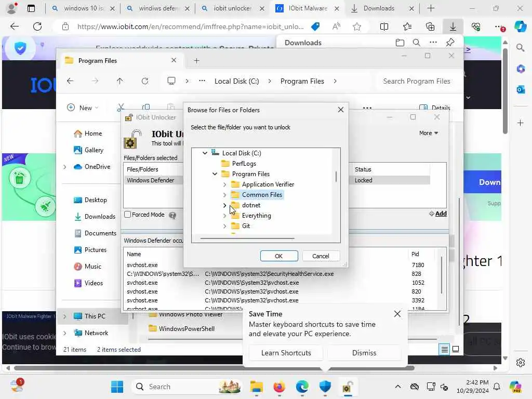Click the Edge address bar
Viewport: 532px width, 399px height.
[190, 26]
